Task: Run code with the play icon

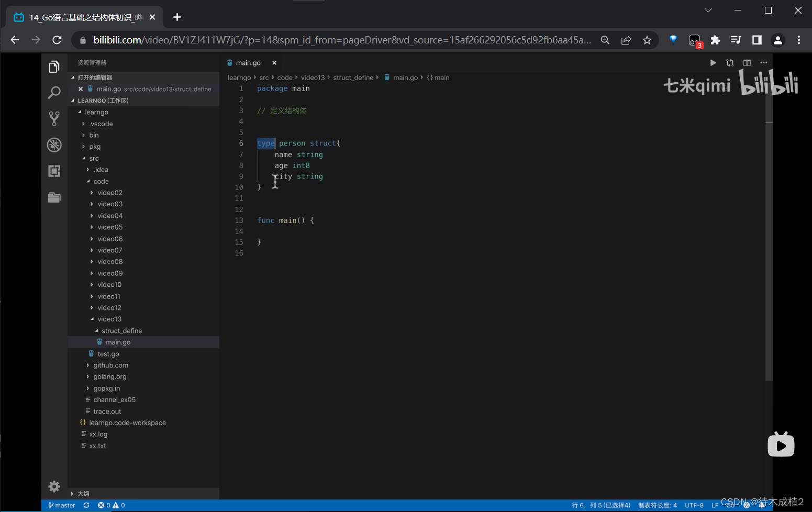Action: [x=713, y=63]
